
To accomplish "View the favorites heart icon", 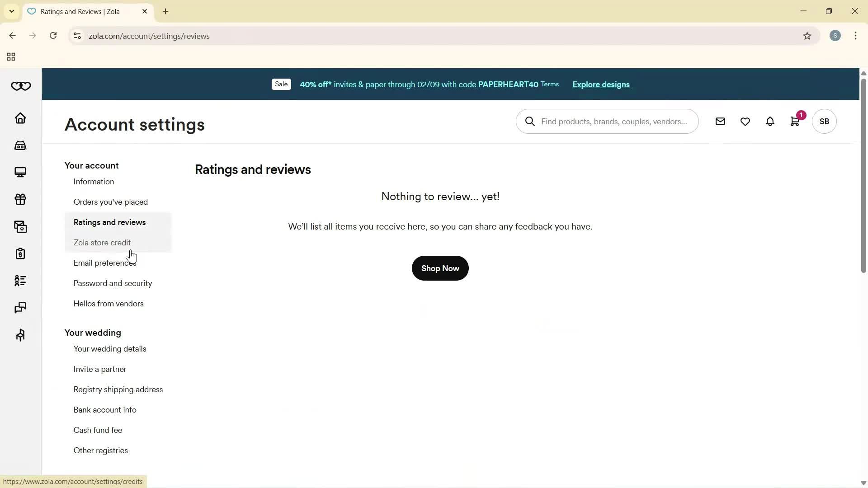I will pos(745,121).
